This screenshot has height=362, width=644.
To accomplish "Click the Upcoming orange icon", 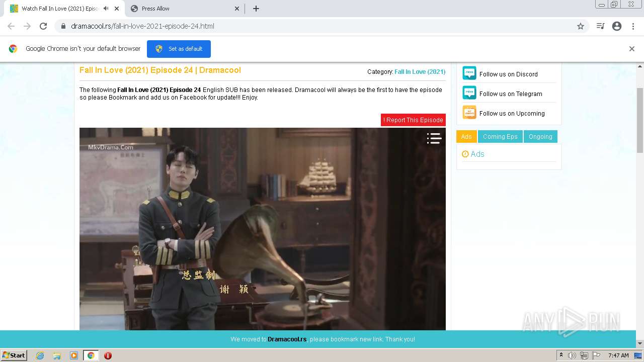I will pos(469,112).
